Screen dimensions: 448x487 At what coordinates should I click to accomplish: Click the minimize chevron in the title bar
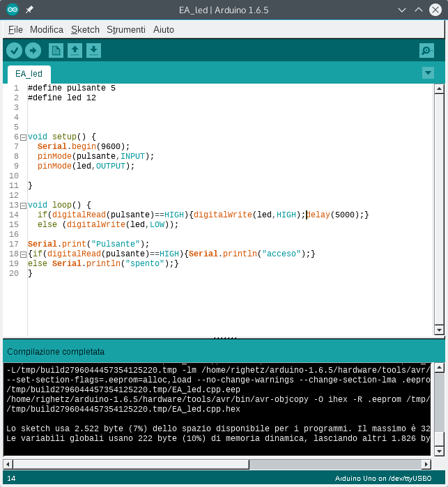(402, 10)
